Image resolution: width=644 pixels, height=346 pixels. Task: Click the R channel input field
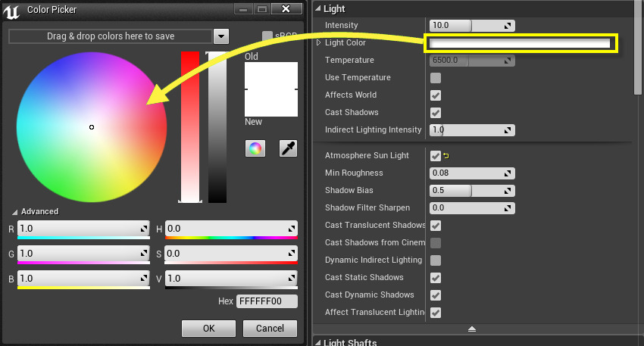tap(83, 229)
